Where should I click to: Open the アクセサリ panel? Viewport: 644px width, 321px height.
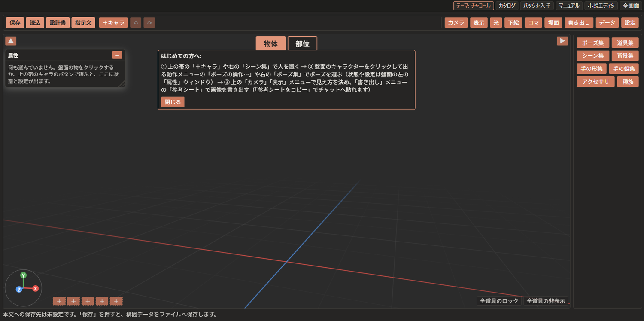tap(595, 82)
